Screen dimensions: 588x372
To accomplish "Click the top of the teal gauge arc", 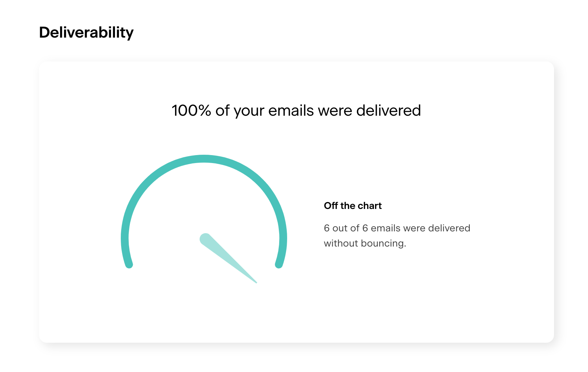I will click(204, 159).
